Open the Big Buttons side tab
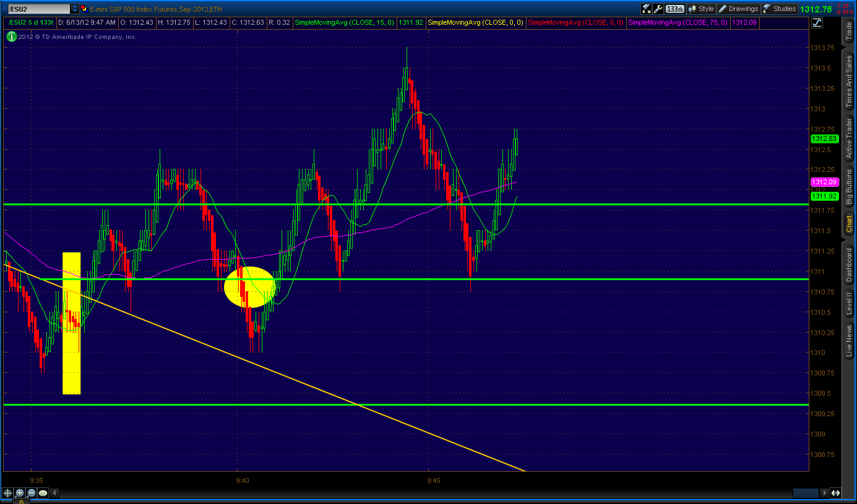857x504 pixels. [x=849, y=187]
